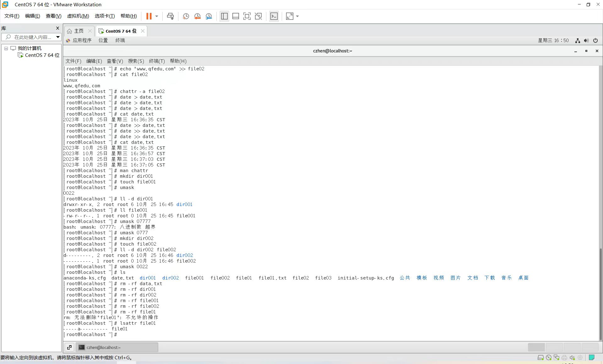This screenshot has height=364, width=603.
Task: Open the 虚拟机(M) menu
Action: pos(78,16)
